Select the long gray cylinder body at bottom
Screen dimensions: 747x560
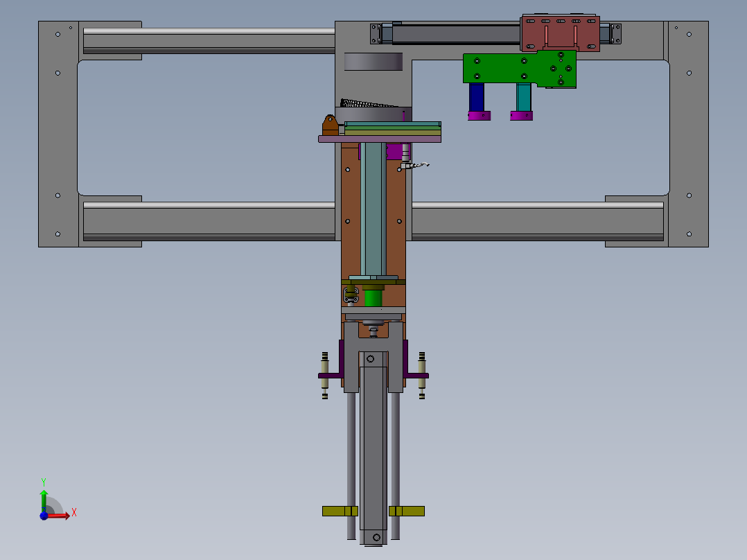(x=373, y=448)
